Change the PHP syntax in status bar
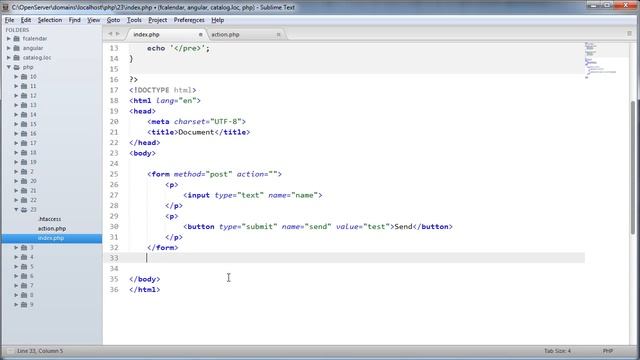 [x=608, y=351]
